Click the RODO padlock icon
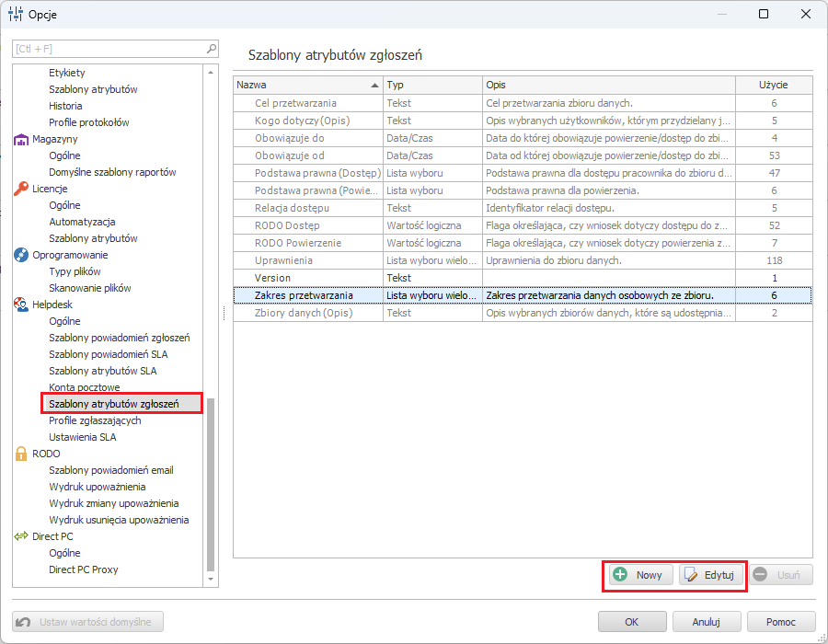This screenshot has height=644, width=828. [x=22, y=454]
